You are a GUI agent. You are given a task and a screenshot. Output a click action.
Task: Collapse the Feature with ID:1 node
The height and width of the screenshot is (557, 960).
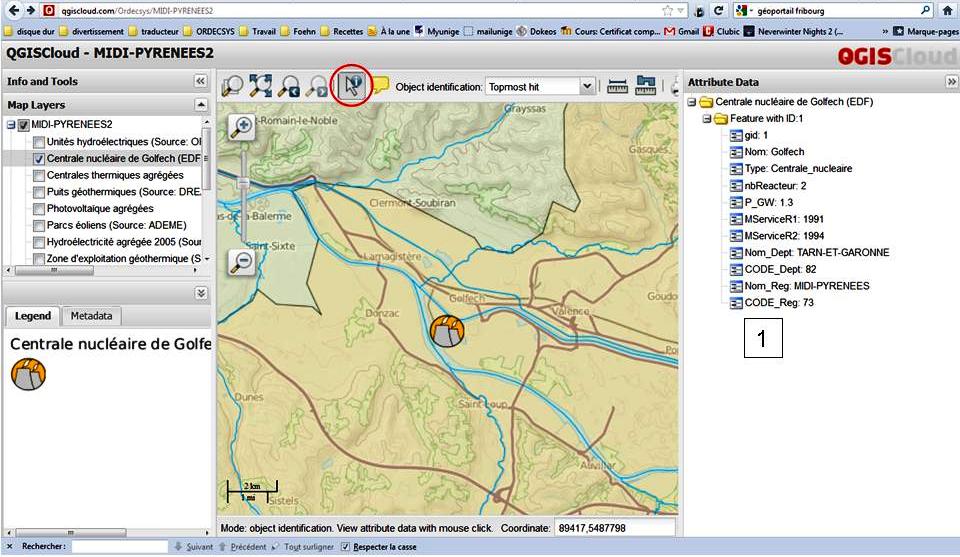(707, 118)
